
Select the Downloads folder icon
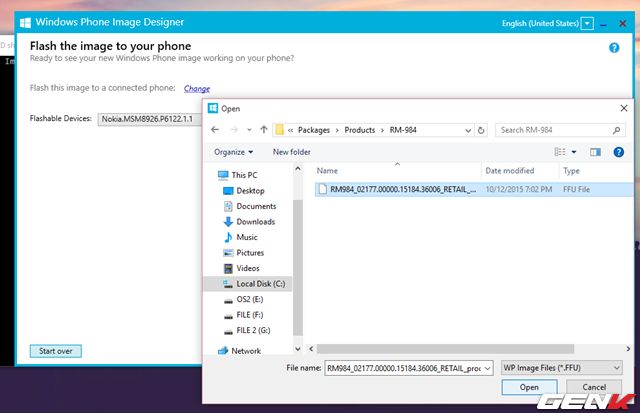[228, 222]
